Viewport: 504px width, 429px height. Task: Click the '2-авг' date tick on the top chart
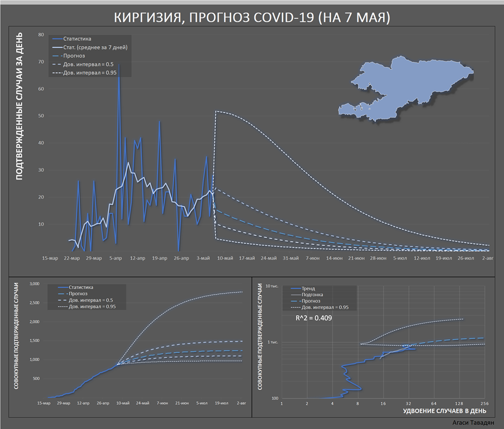tap(488, 258)
